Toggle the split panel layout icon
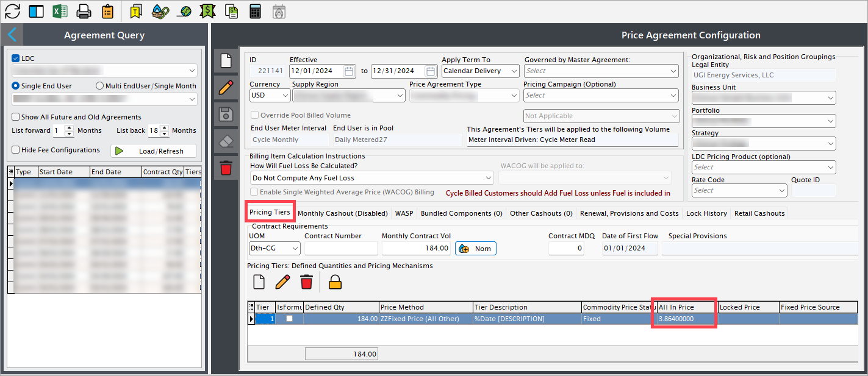Image resolution: width=868 pixels, height=376 pixels. 36,11
